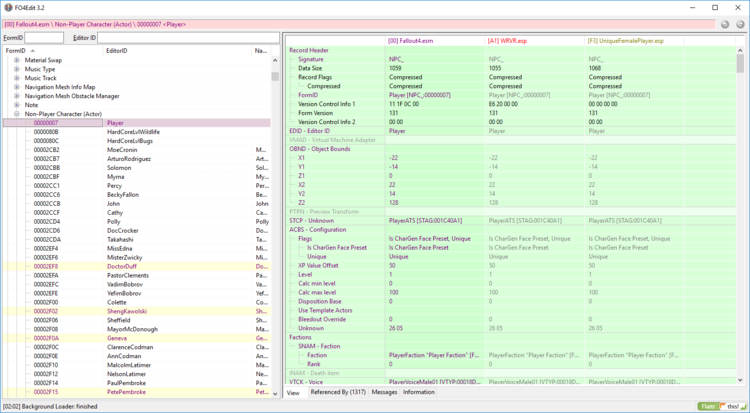
Task: Expand the Music Type tree node
Action: pyautogui.click(x=17, y=69)
